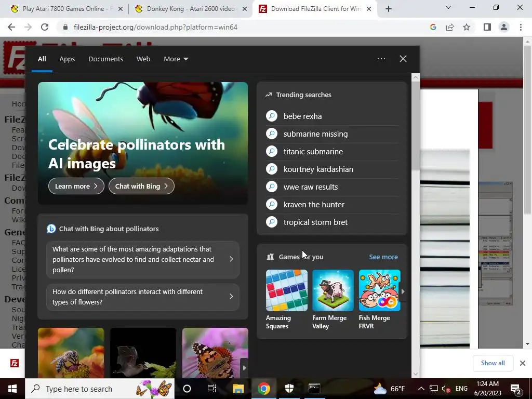Go back in Chrome
Viewport: 532px width, 399px height.
(11, 27)
